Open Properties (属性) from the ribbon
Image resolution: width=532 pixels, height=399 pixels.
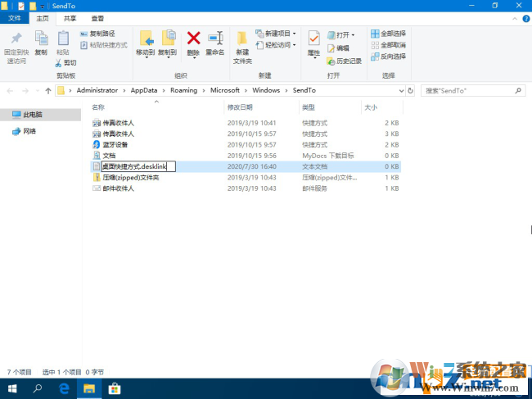pyautogui.click(x=313, y=44)
